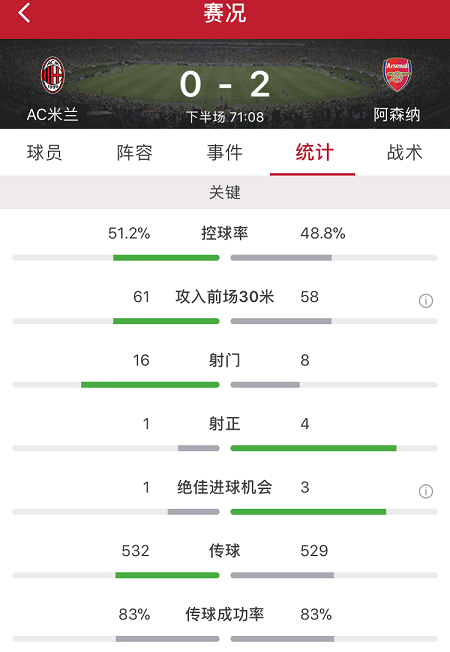
Task: Tap the 传球 stat label
Action: coord(225,551)
